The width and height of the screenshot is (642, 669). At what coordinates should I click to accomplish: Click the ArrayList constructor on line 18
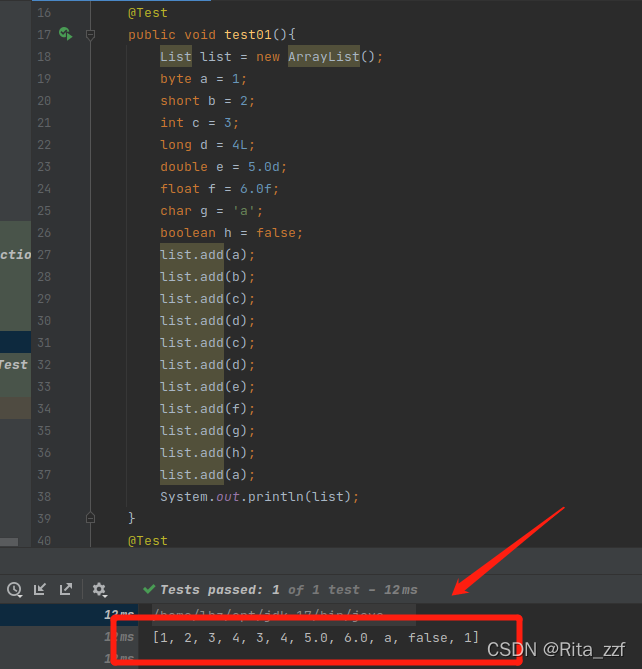(324, 57)
